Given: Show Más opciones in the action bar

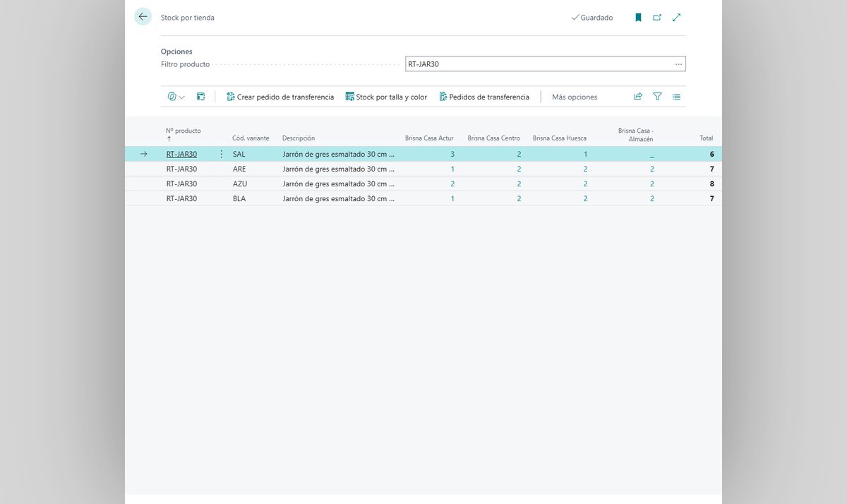Looking at the screenshot, I should (575, 97).
